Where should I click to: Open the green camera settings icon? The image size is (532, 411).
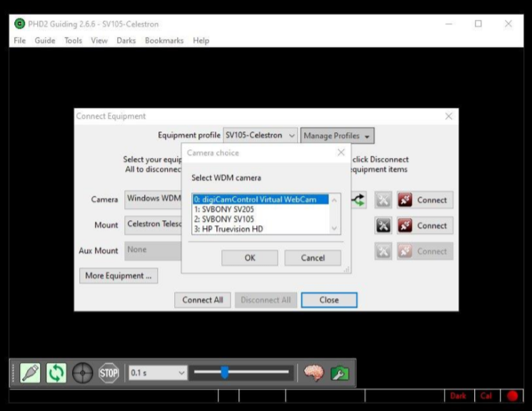340,373
